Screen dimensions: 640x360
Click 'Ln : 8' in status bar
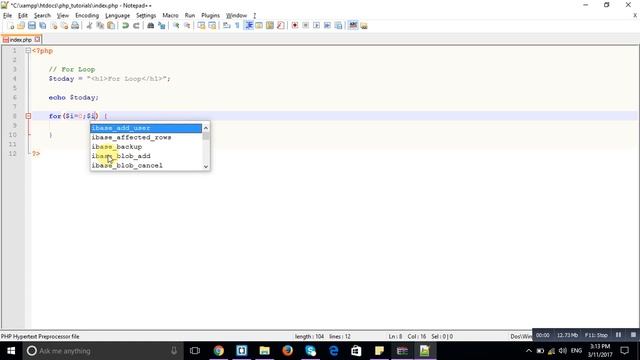coord(395,337)
